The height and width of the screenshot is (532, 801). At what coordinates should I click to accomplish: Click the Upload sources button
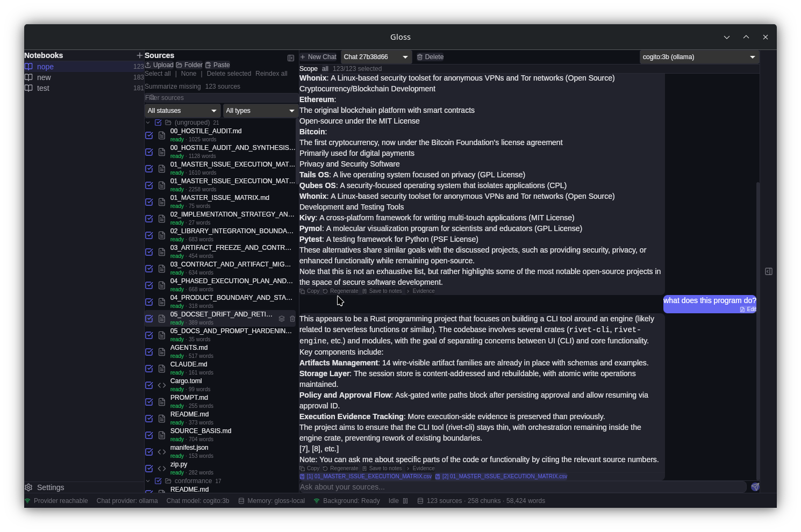click(x=159, y=65)
